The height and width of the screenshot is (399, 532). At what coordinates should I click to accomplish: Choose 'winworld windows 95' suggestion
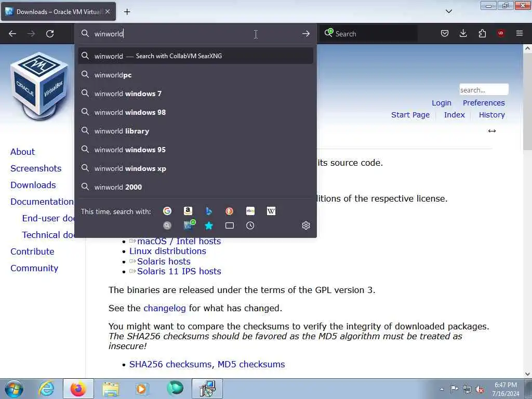195,150
